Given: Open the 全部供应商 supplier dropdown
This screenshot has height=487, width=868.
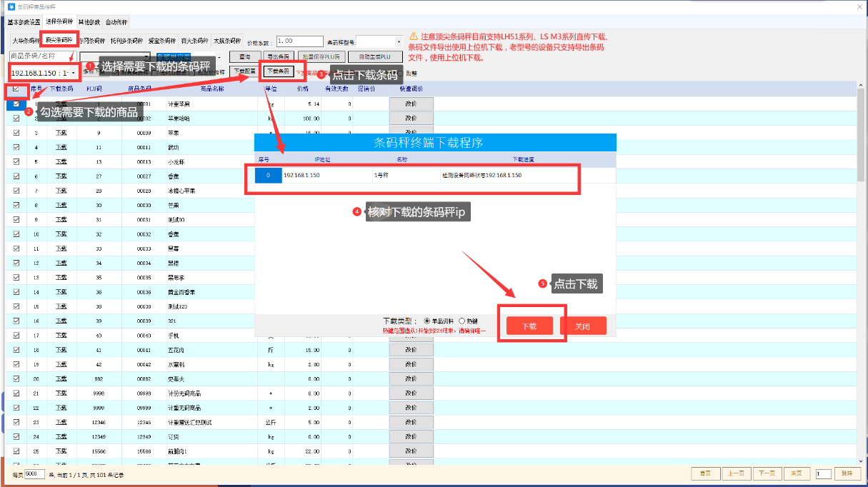Looking at the screenshot, I should point(218,56).
